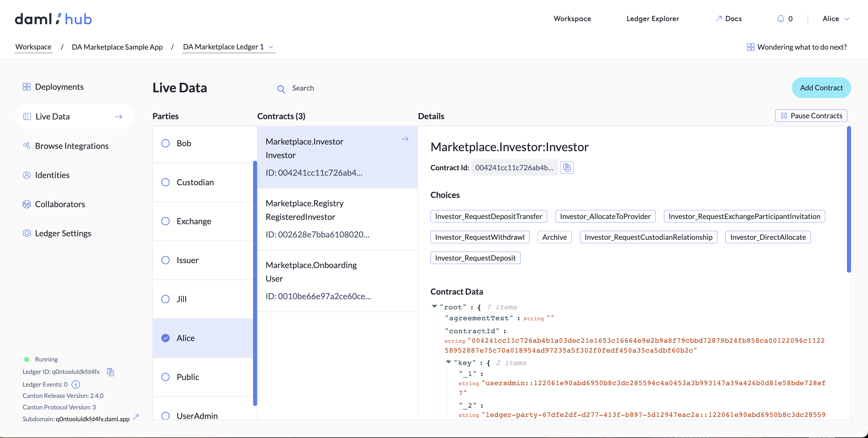Image resolution: width=868 pixels, height=438 pixels.
Task: Select the Exchange party radio button
Action: (x=165, y=221)
